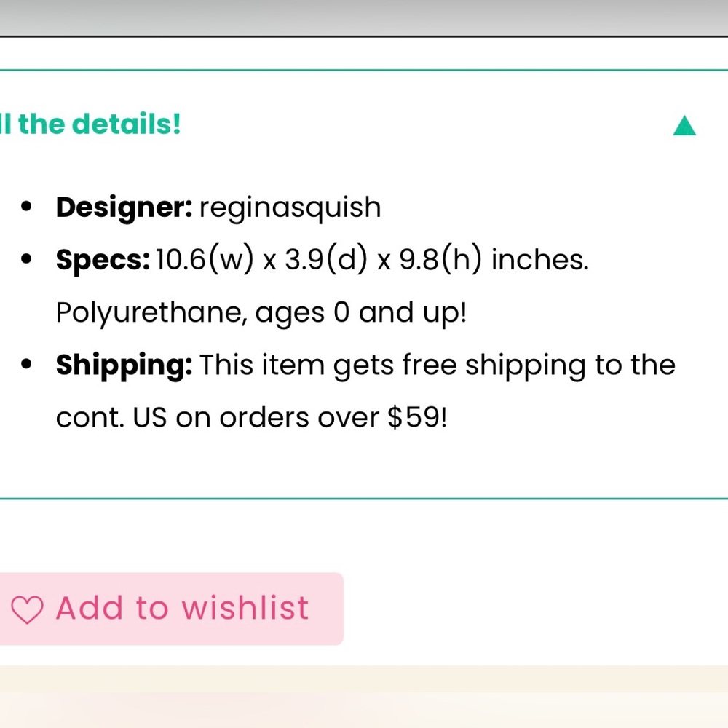
Task: Click the "$59!" order minimum text
Action: 417,418
